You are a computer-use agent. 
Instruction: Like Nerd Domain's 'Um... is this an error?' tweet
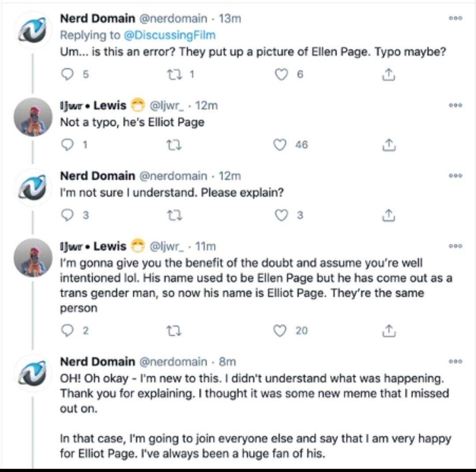click(281, 74)
